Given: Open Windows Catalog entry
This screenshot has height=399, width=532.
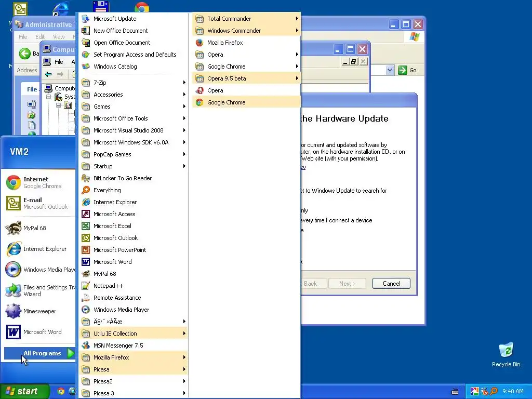Looking at the screenshot, I should pyautogui.click(x=133, y=66).
